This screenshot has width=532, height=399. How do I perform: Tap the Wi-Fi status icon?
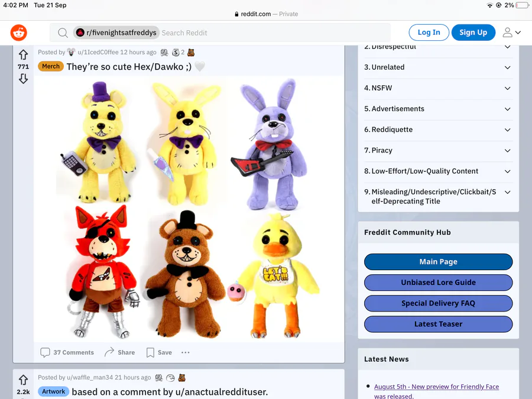(x=489, y=5)
